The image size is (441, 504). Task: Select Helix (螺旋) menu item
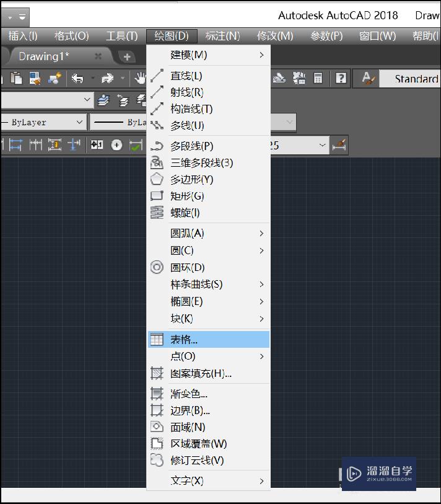coord(208,213)
